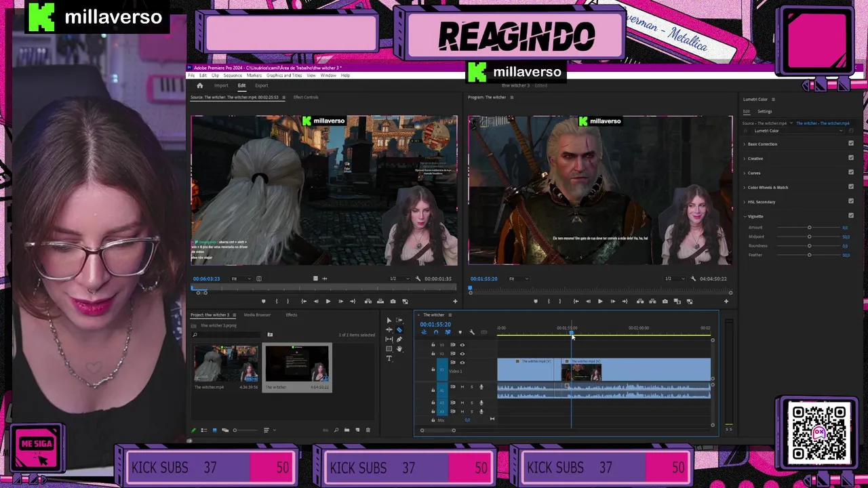The image size is (868, 488).
Task: Open Lumetri Settings tab
Action: tap(764, 111)
